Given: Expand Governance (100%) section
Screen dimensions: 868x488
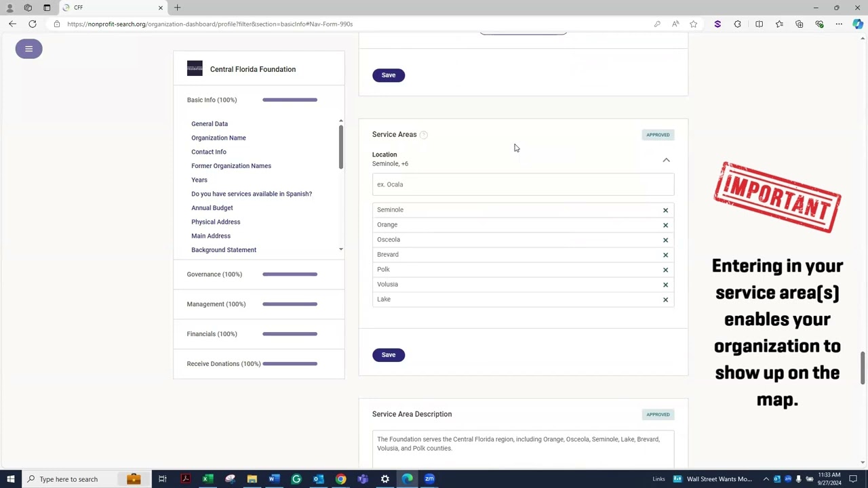Looking at the screenshot, I should tap(214, 274).
